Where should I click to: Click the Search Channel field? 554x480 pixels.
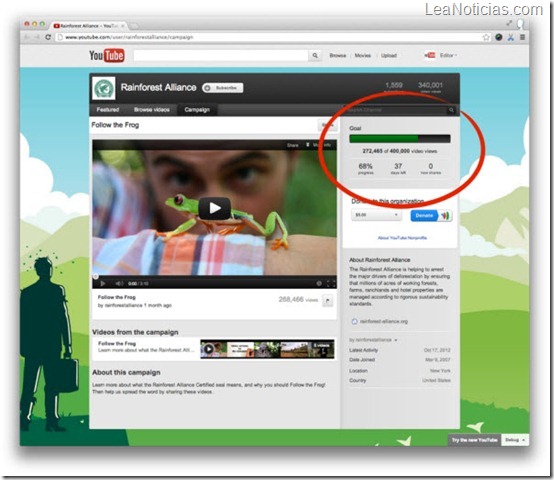(x=396, y=110)
